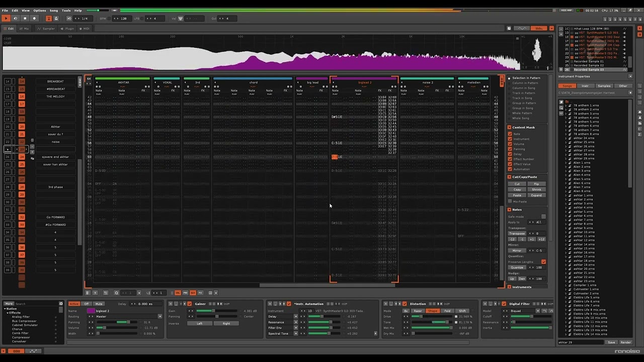Open the Tools menu

(x=66, y=11)
